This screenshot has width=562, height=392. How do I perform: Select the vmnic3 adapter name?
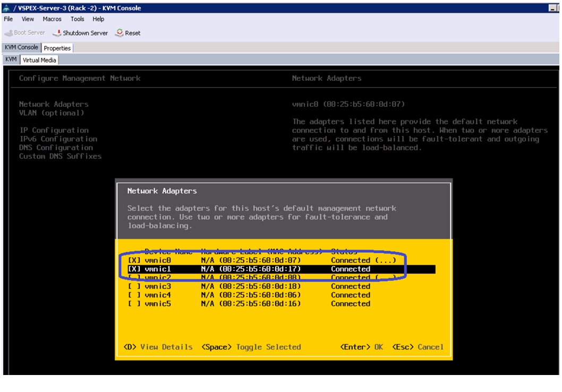pyautogui.click(x=158, y=286)
